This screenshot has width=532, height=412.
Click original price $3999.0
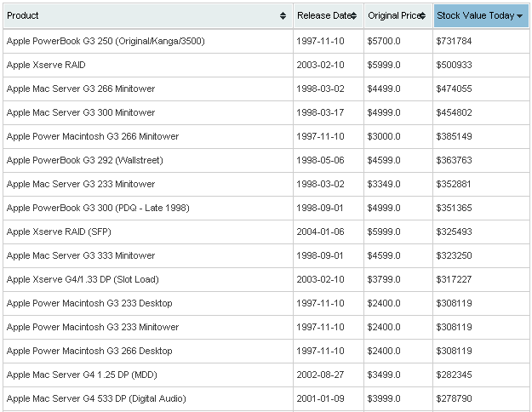click(x=384, y=398)
